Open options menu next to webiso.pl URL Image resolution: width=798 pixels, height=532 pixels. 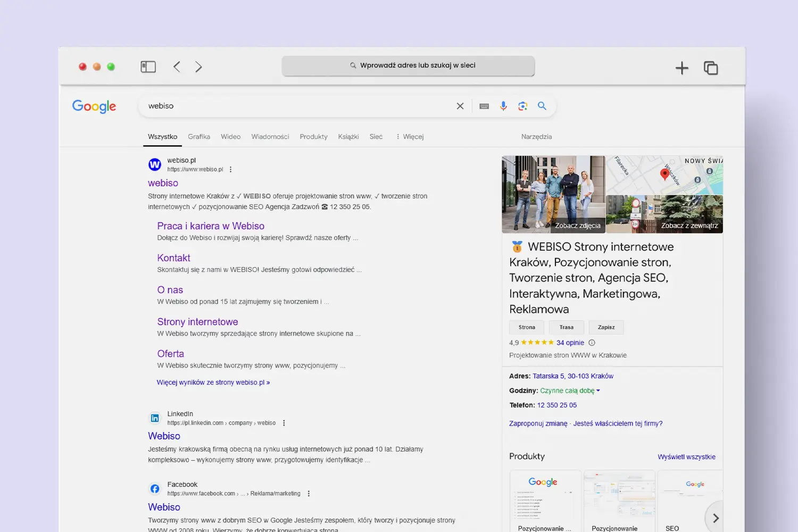pos(230,170)
